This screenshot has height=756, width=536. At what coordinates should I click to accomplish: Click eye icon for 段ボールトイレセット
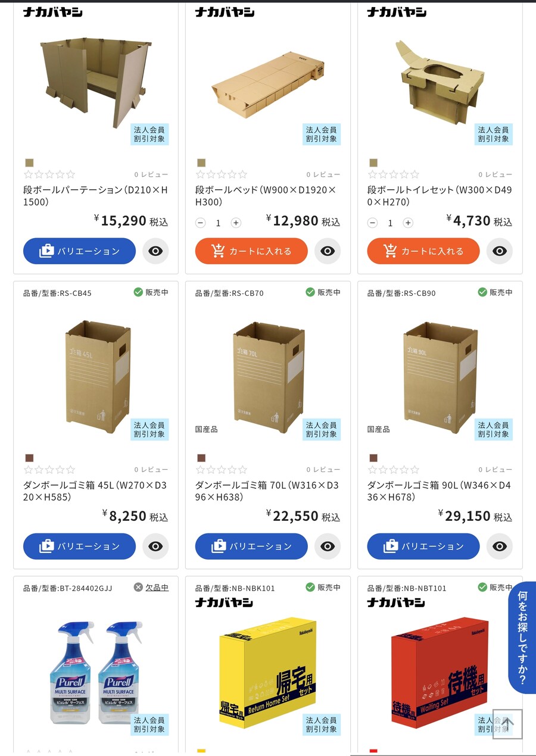(500, 251)
